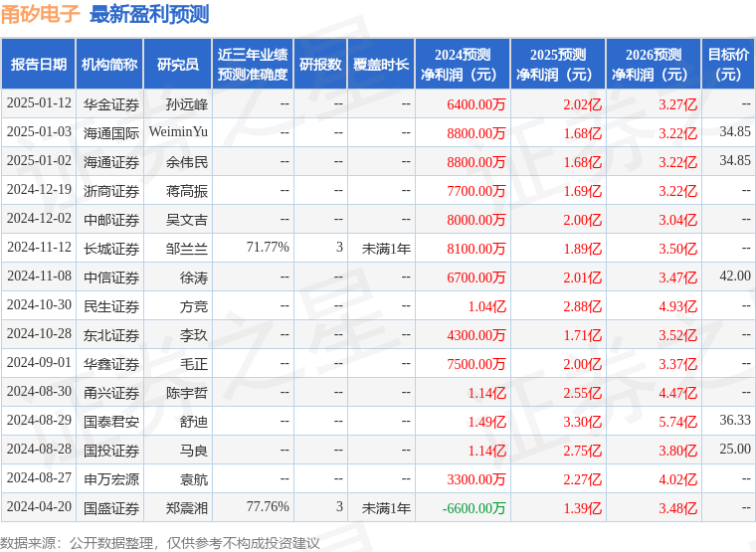The width and height of the screenshot is (756, 552).
Task: Select the date cell 2025-01-03
Action: click(x=39, y=132)
